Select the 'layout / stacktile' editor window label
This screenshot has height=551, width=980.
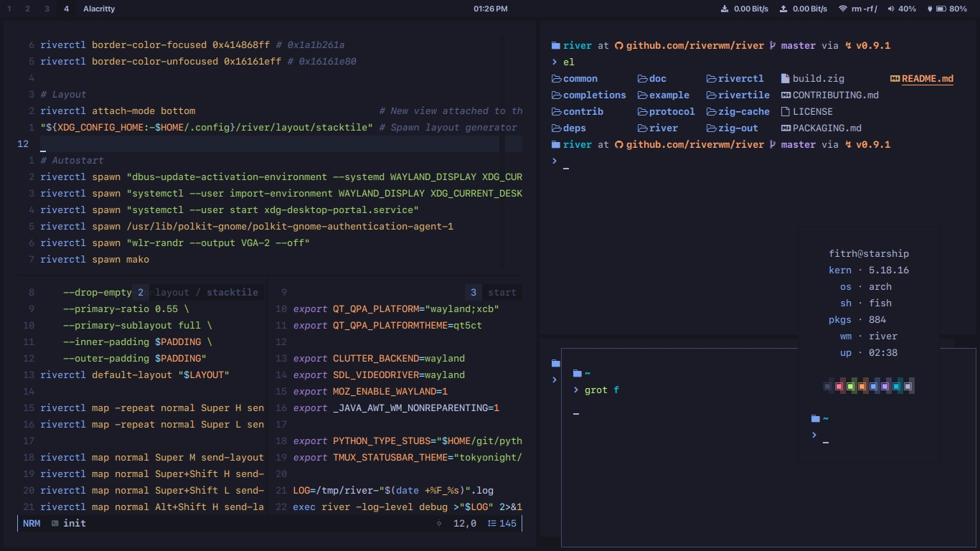(206, 292)
